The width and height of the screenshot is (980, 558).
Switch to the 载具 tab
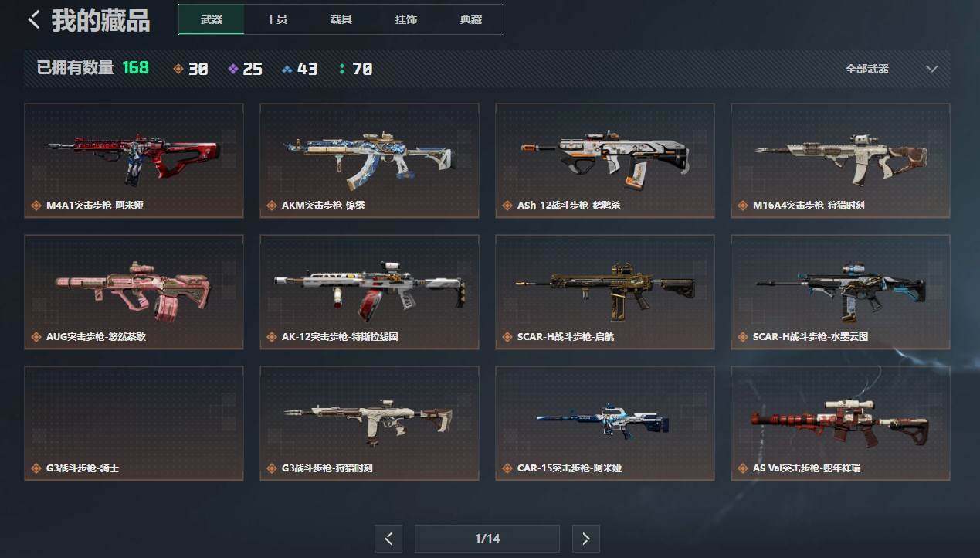(x=341, y=19)
